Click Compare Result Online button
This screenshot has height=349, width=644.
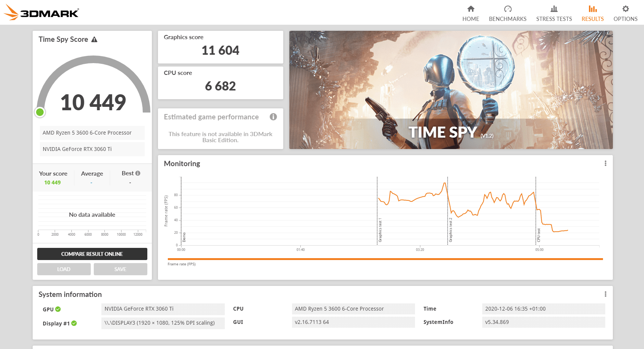coord(92,254)
